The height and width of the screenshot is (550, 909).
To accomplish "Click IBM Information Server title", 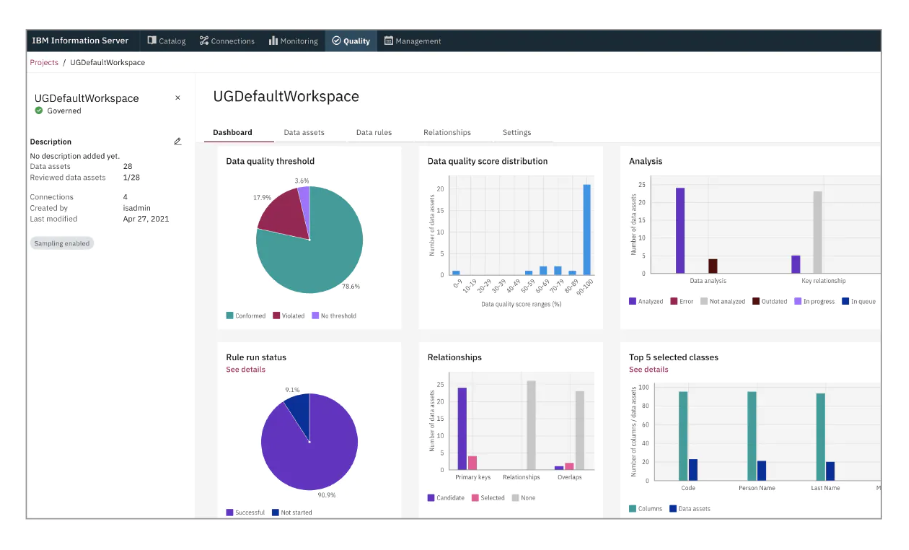I will tap(80, 41).
